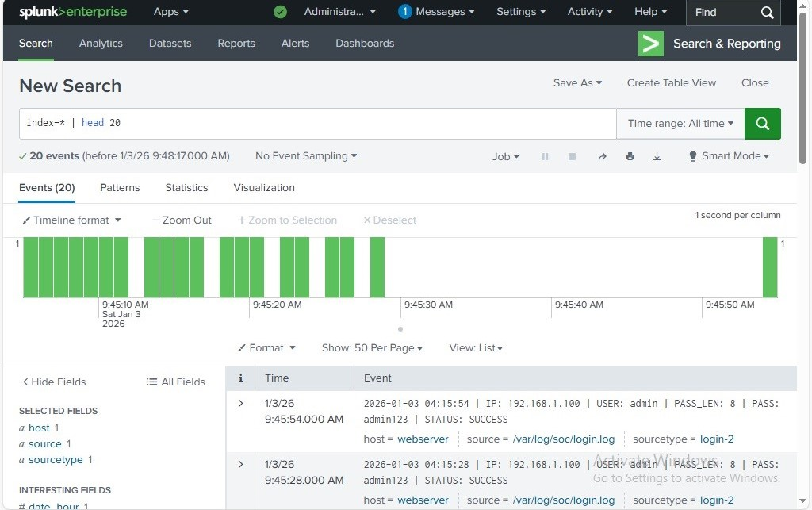Open the Settings menu
This screenshot has width=812, height=510.
point(521,11)
